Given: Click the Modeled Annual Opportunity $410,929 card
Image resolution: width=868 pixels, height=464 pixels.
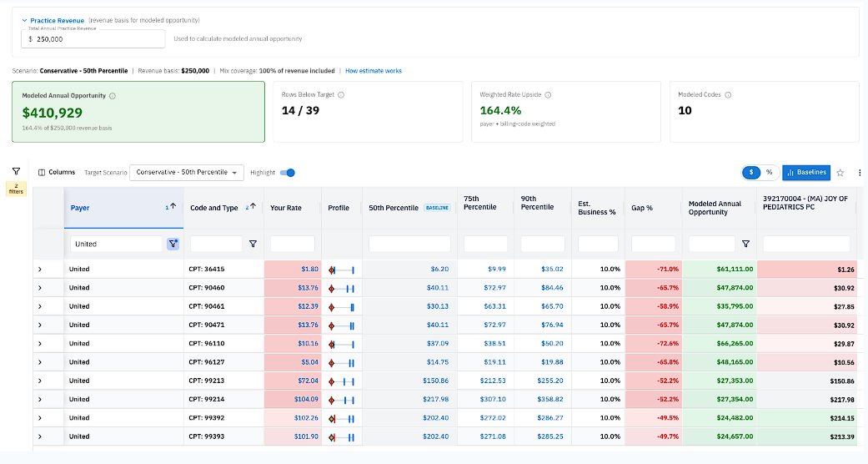Looking at the screenshot, I should click(x=138, y=112).
